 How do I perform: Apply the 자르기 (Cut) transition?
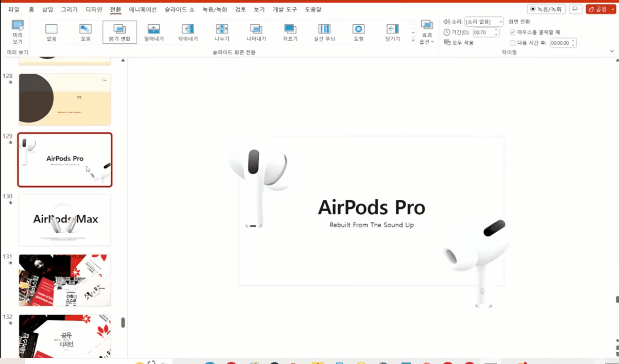point(290,32)
